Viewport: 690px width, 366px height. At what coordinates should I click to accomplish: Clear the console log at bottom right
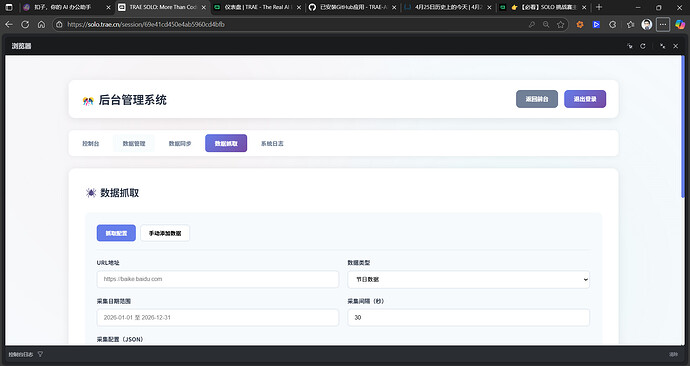(x=673, y=354)
